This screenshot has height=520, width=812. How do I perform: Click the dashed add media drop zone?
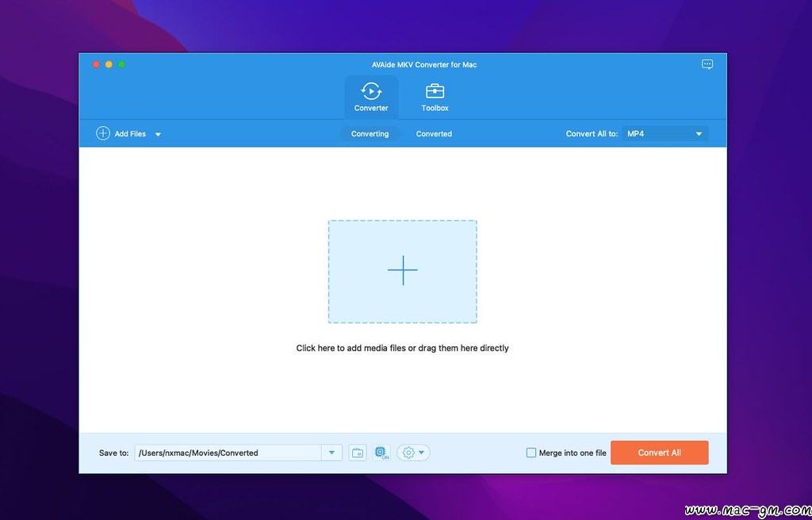(402, 271)
